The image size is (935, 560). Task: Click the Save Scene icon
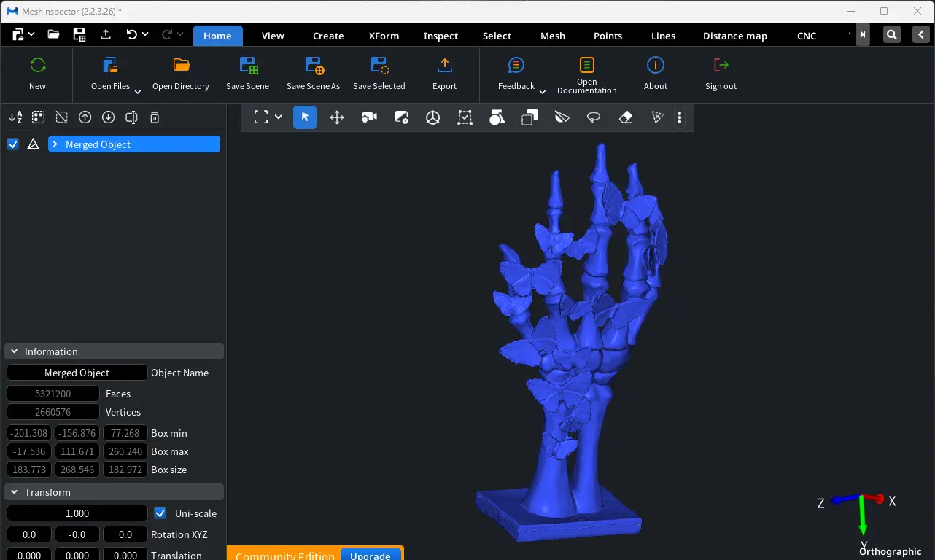coord(247,66)
